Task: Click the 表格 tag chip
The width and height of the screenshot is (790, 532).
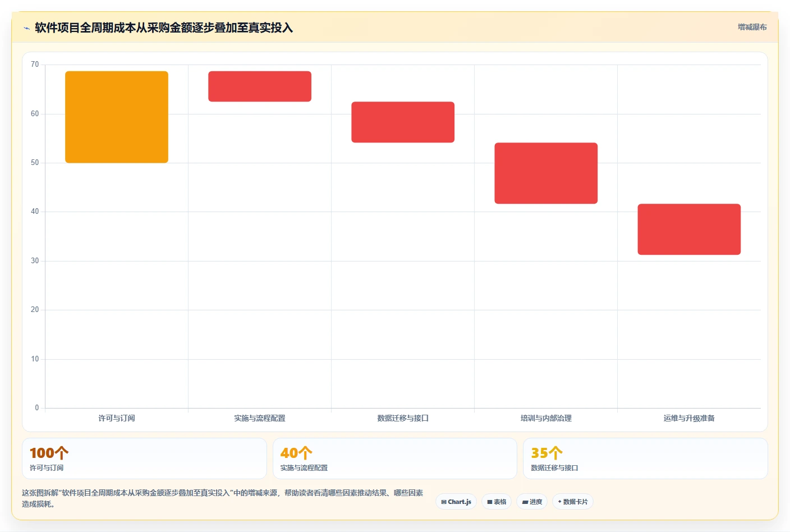Action: [497, 502]
